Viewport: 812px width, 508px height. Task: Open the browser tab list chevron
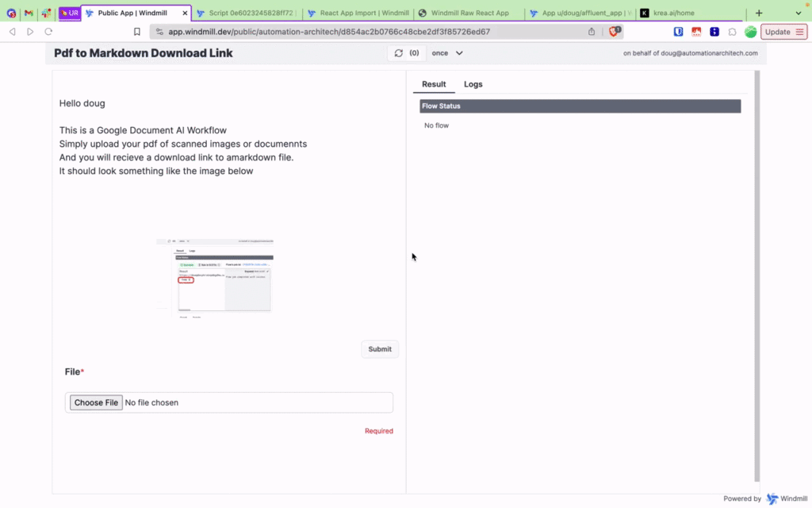pos(800,13)
